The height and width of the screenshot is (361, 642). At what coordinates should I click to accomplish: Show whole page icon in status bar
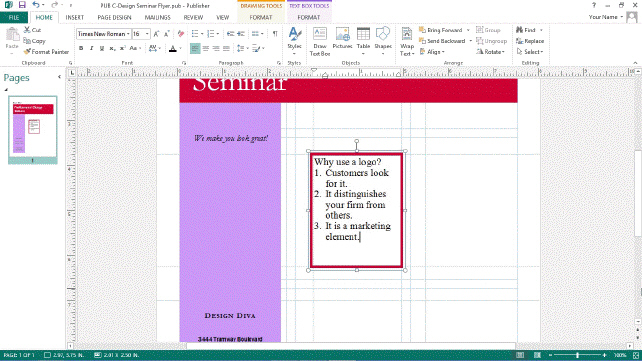click(636, 355)
